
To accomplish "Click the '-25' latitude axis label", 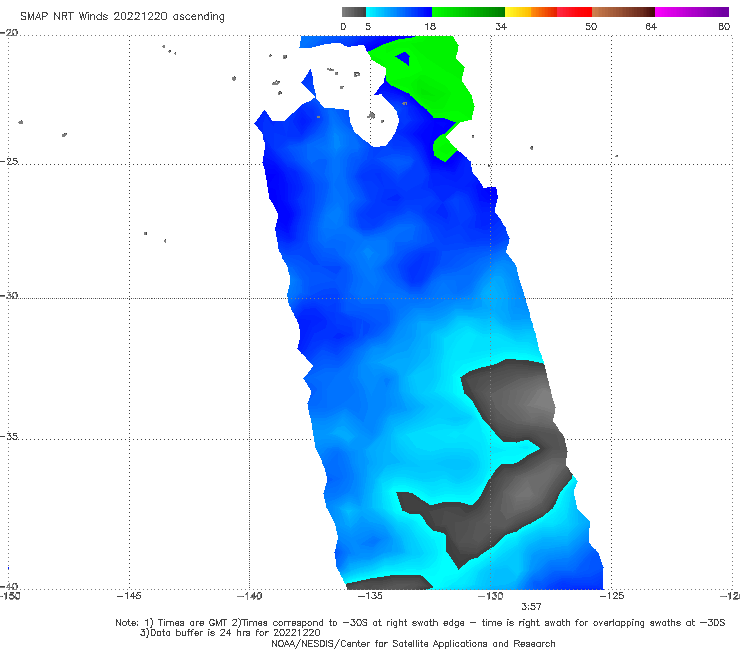I will point(9,161).
